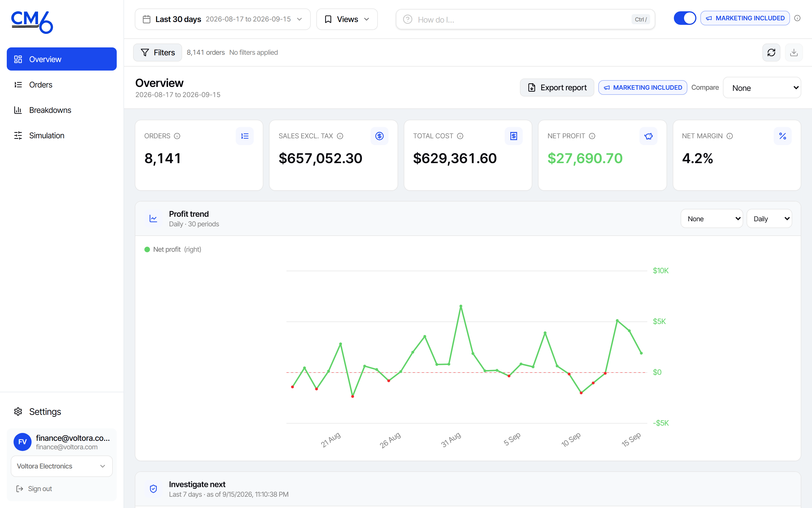Click the Total Cost receipt icon

pos(513,136)
